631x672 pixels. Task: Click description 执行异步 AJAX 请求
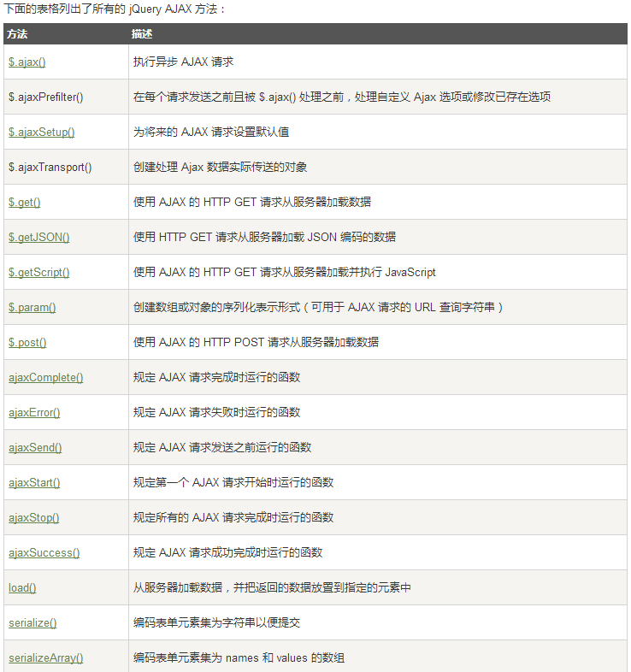184,62
